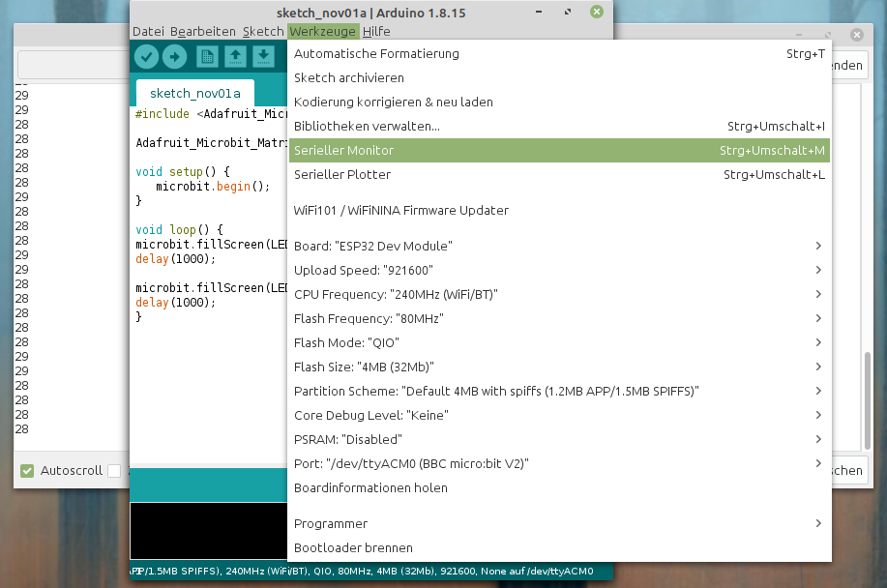Viewport: 887px width, 588px height.
Task: Create a new sketch with the New icon
Action: pyautogui.click(x=207, y=56)
